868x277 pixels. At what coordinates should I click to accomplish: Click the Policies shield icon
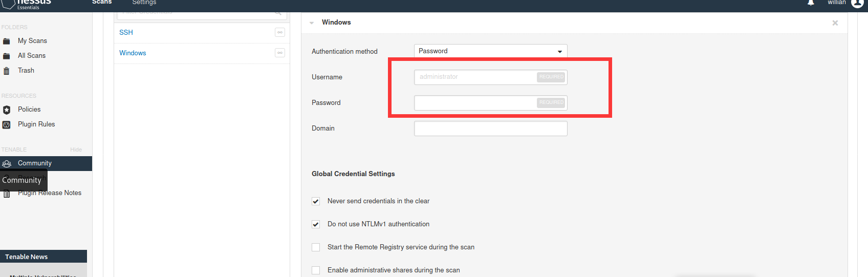(7, 110)
